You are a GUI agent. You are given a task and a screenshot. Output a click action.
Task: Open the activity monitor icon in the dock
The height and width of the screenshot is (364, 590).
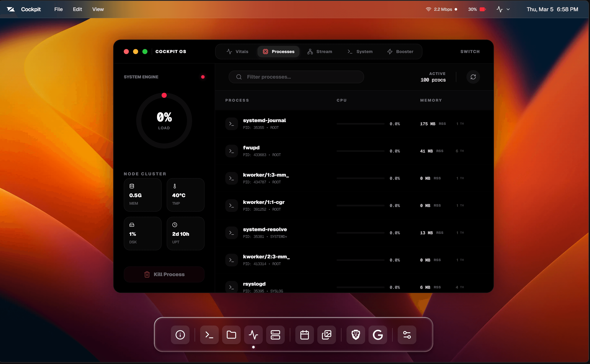pyautogui.click(x=253, y=335)
